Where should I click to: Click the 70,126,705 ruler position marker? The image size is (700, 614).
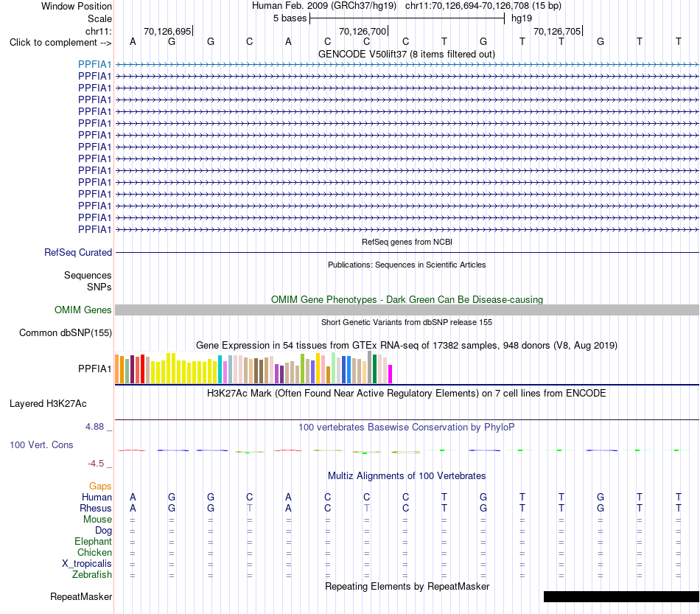(x=558, y=31)
